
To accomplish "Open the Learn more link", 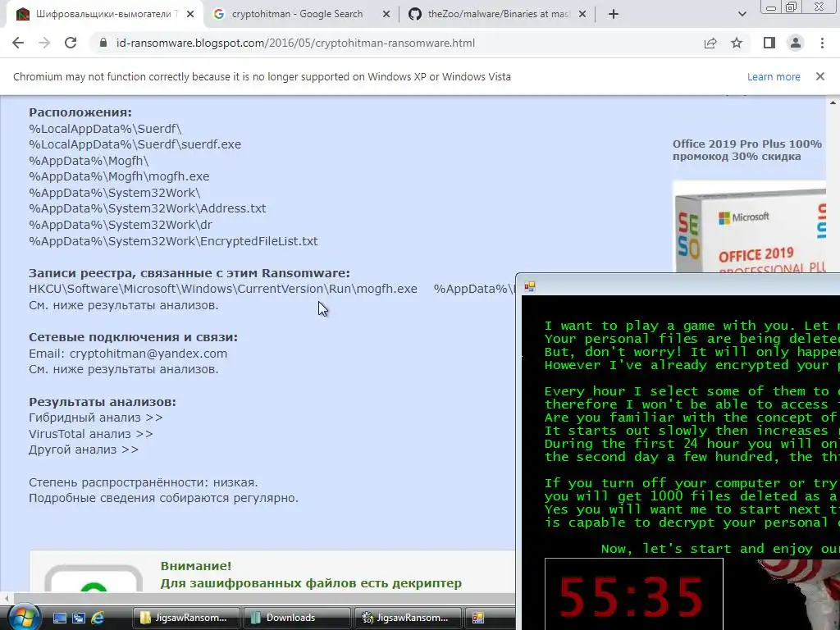I will click(x=774, y=76).
